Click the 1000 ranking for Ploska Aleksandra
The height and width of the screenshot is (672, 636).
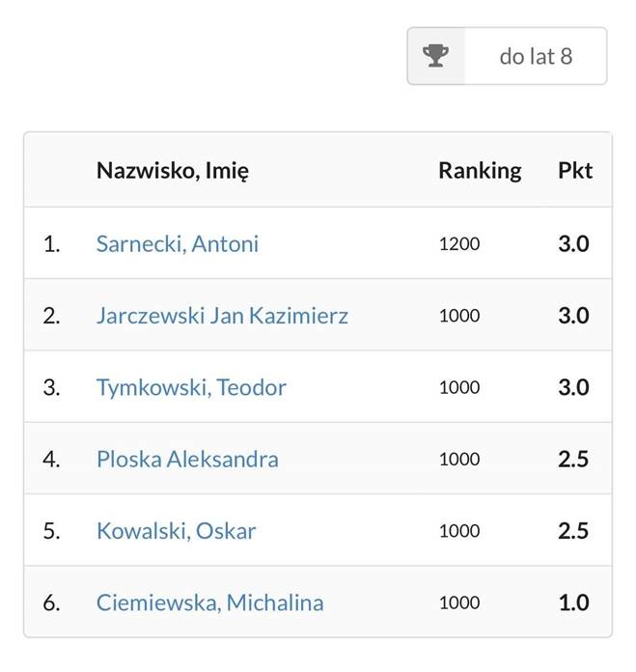pos(459,460)
